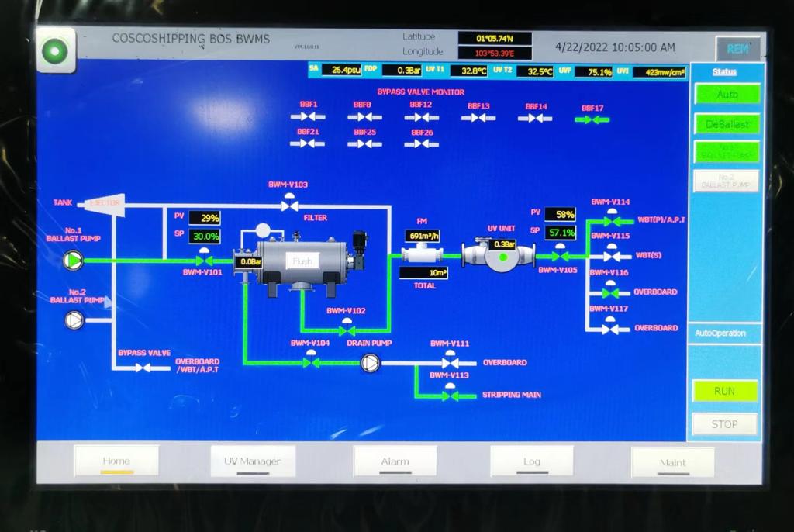Click the STOP button
Screen dimensions: 794x532
click(725, 424)
